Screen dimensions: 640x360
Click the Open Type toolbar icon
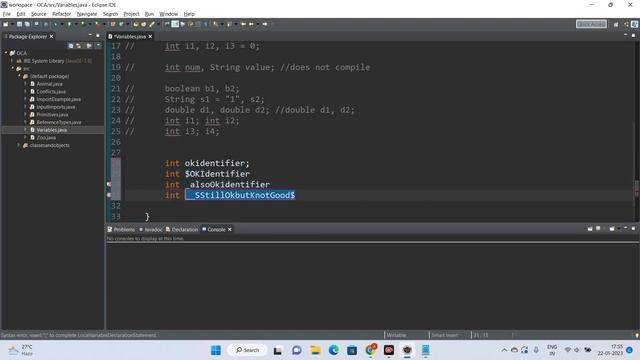pos(136,24)
